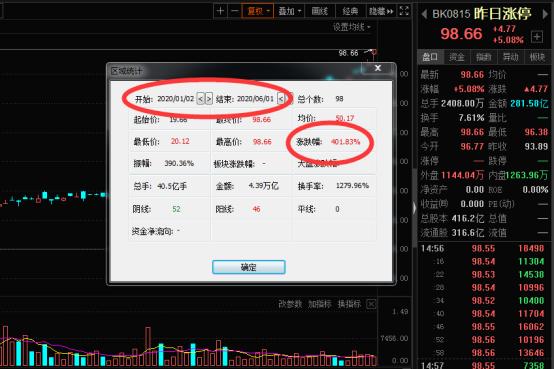Switch to the 板块 tab
Screen dimensions: 554x369
point(537,57)
